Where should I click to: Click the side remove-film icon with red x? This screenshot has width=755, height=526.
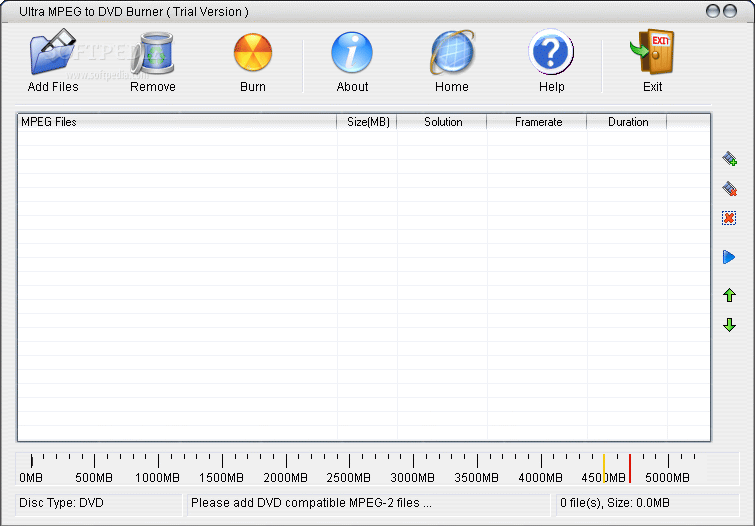click(729, 188)
